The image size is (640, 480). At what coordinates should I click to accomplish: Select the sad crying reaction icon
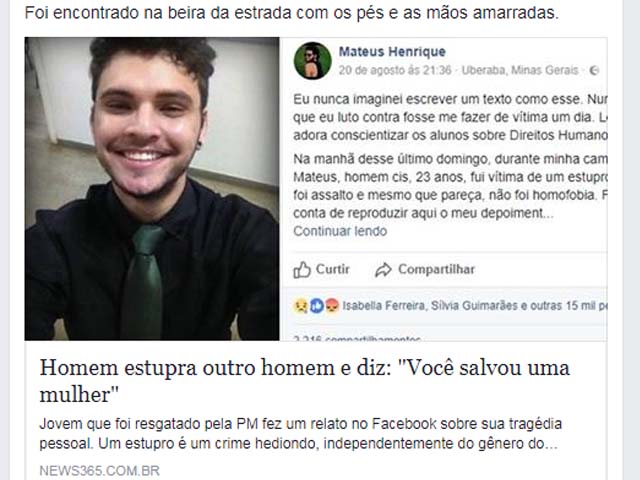tap(300, 306)
